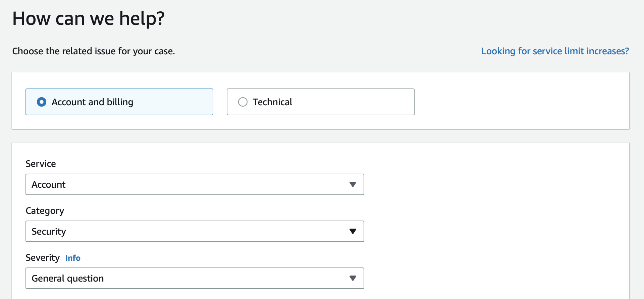Click the text Choose the related issue for your case.

point(94,51)
